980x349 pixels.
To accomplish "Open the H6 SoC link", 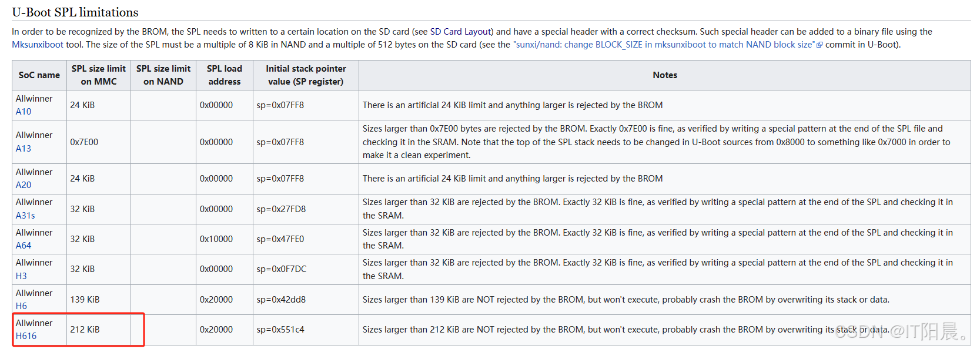I will coord(21,306).
